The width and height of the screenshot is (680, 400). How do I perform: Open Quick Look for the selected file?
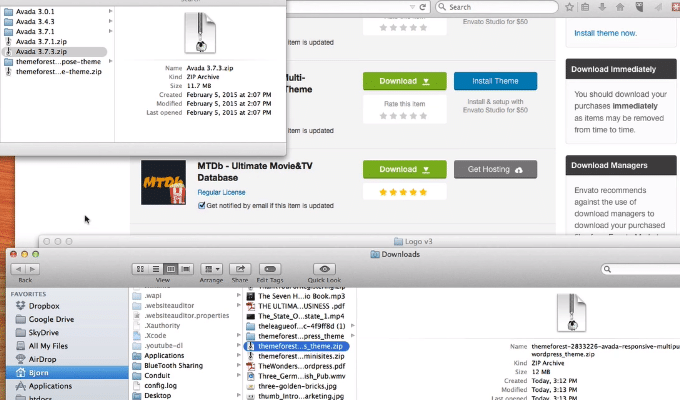[x=324, y=269]
